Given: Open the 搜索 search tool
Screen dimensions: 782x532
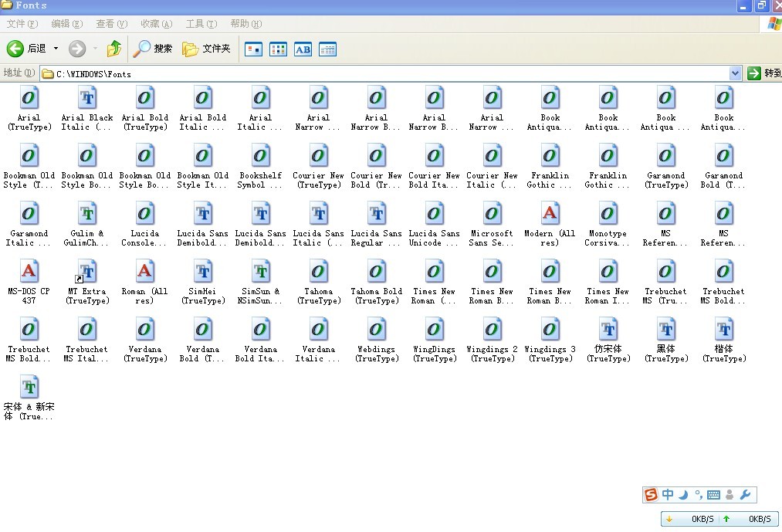Looking at the screenshot, I should pyautogui.click(x=153, y=49).
